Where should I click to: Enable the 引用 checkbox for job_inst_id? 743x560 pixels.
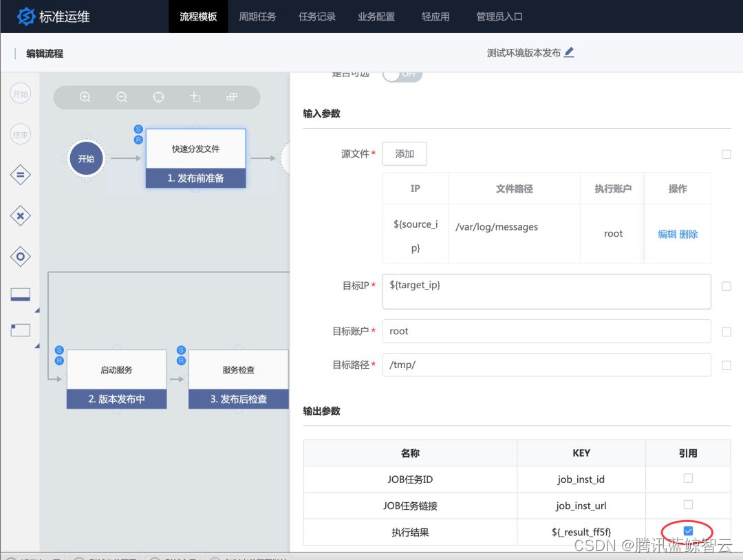(x=687, y=479)
